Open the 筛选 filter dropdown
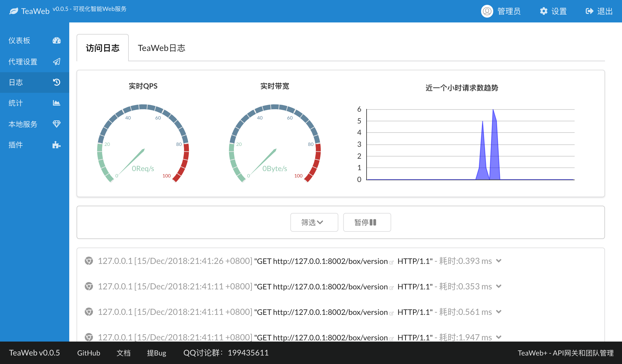622x364 pixels. coord(314,222)
